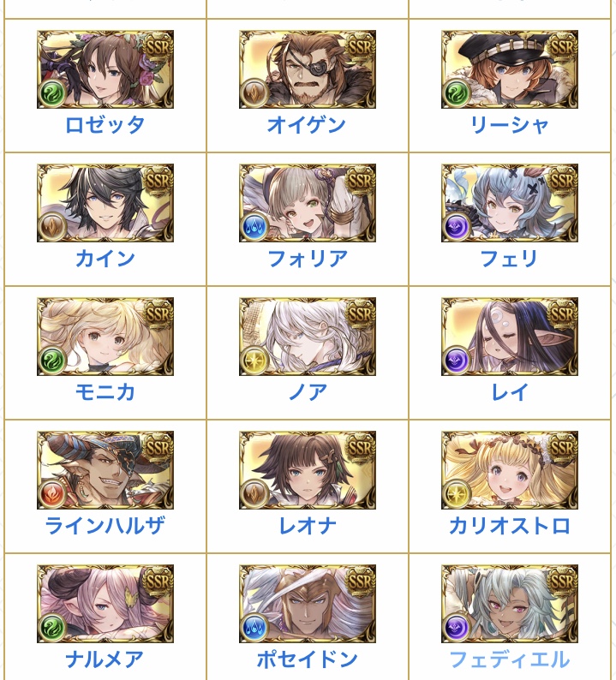The image size is (616, 680).
Task: Select Rei's character portrait thumbnail
Action: [509, 337]
